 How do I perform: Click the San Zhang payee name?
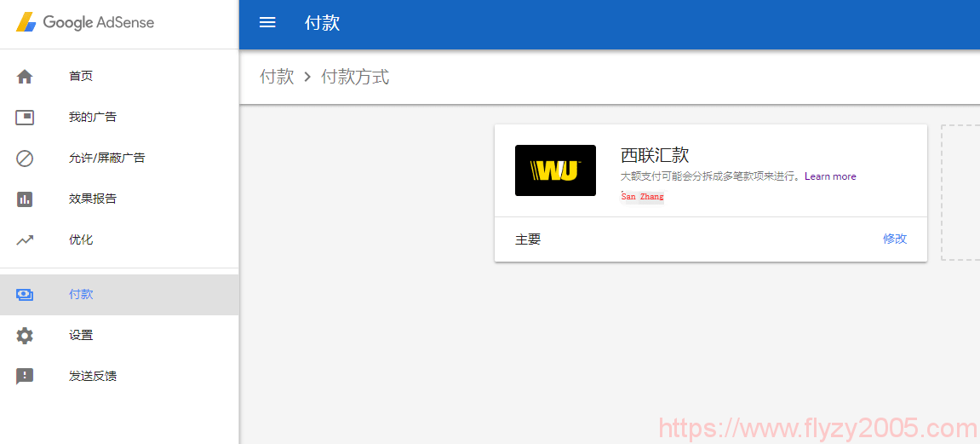click(x=642, y=197)
